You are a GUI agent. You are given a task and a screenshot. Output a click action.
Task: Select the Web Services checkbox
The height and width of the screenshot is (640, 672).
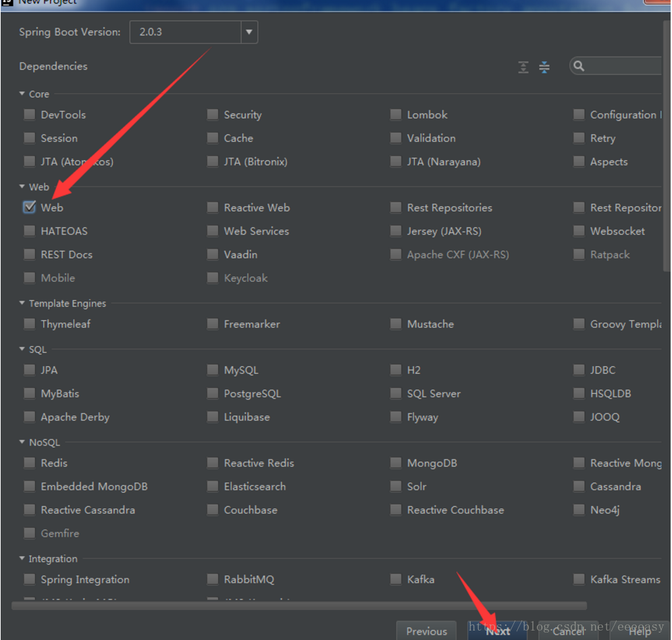pyautogui.click(x=213, y=231)
